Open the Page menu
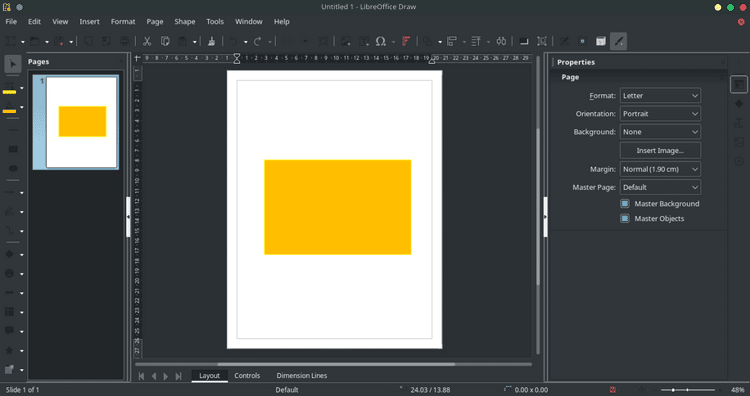This screenshot has width=750, height=396. point(155,22)
